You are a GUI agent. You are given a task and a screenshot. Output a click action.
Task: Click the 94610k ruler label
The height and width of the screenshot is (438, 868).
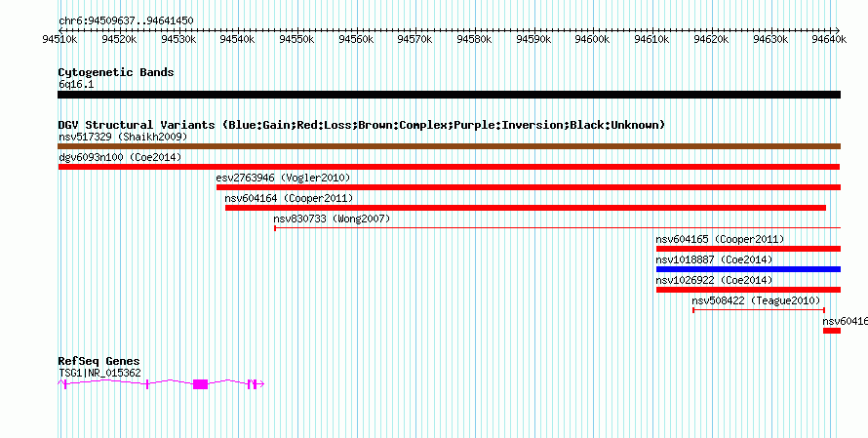[x=651, y=39]
